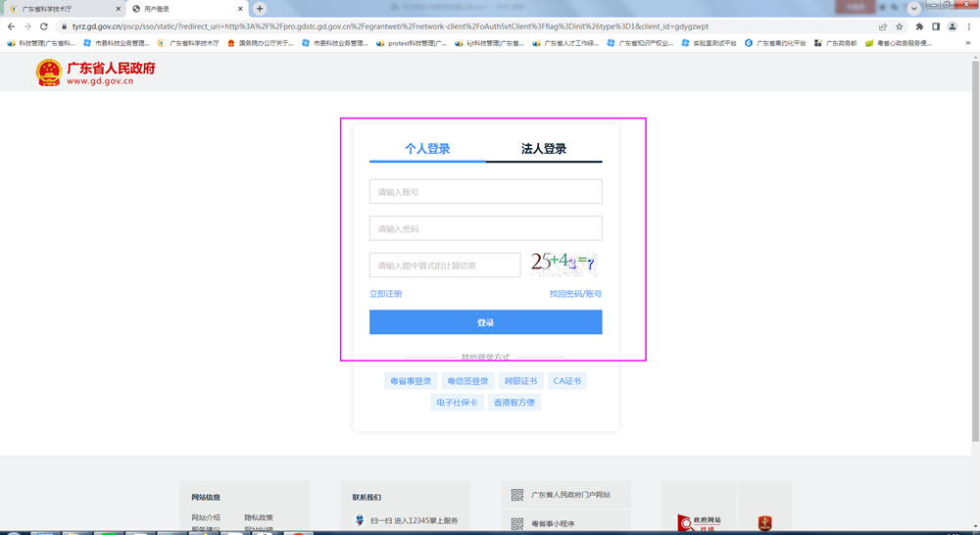
Task: Open the 广东省人才工作... bookmark
Action: point(565,43)
